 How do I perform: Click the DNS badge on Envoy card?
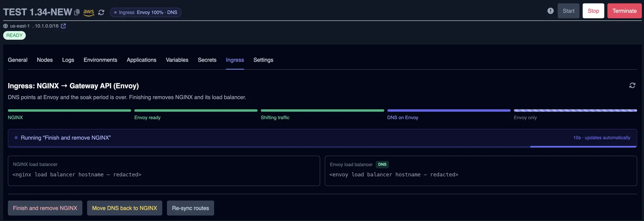pos(382,164)
